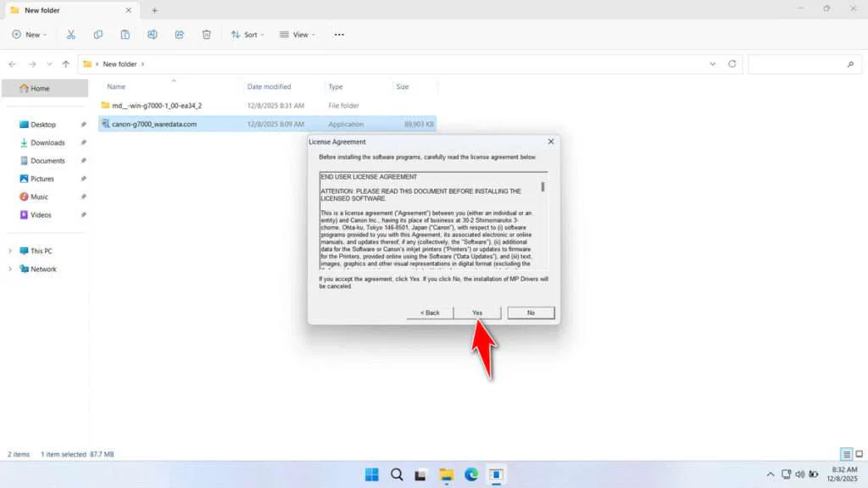This screenshot has width=868, height=488.
Task: Click Yes to accept the license agreement
Action: coord(476,312)
